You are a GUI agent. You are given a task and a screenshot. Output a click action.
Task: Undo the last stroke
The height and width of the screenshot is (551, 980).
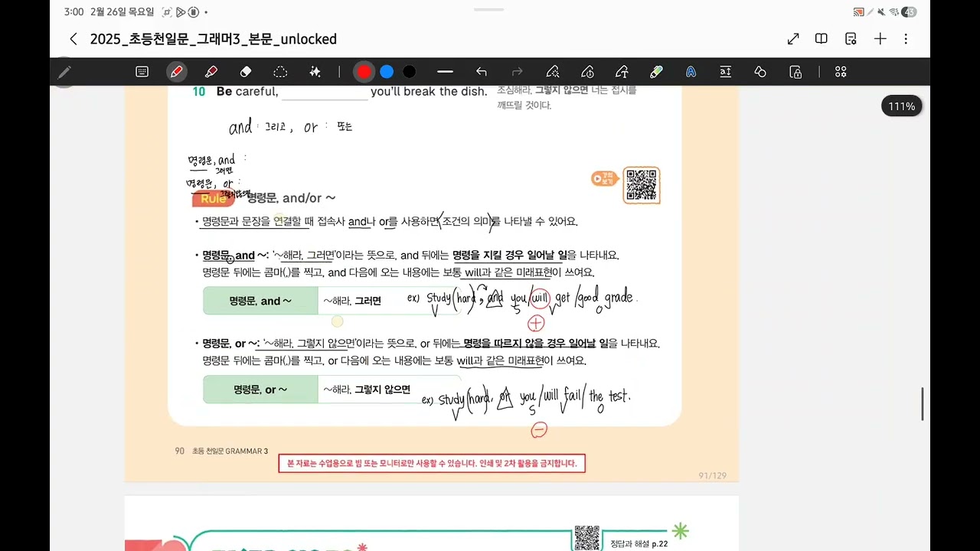(481, 71)
